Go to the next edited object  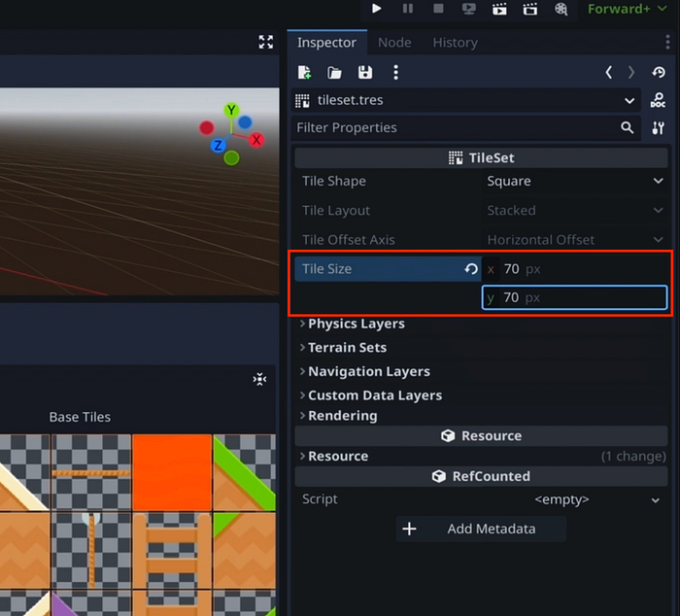click(x=631, y=73)
